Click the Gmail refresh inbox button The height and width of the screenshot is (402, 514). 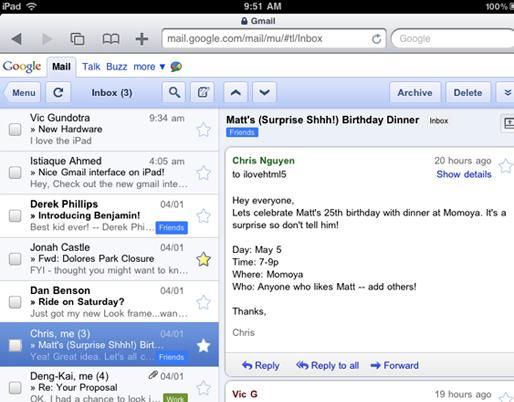click(58, 92)
